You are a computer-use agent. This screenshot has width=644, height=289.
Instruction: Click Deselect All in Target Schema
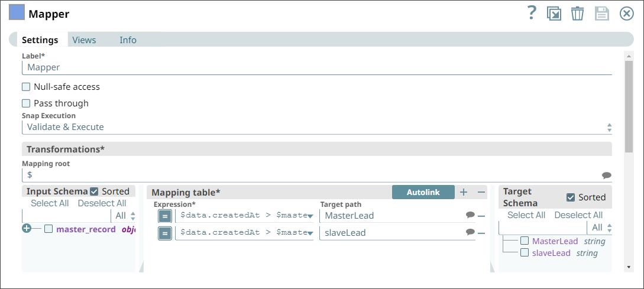coord(578,215)
